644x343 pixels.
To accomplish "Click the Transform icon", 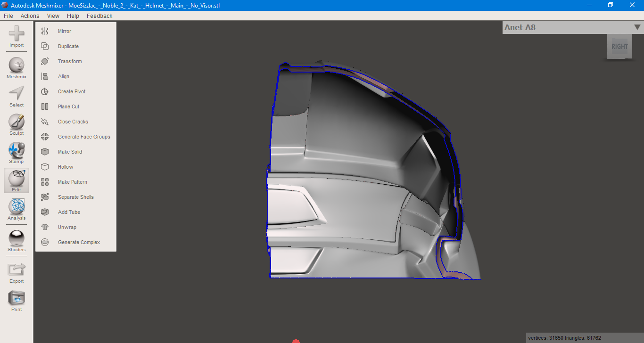I will pyautogui.click(x=45, y=61).
